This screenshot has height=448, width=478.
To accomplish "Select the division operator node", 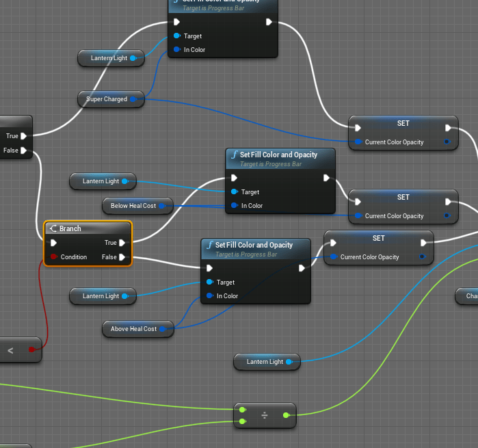I will pos(265,415).
